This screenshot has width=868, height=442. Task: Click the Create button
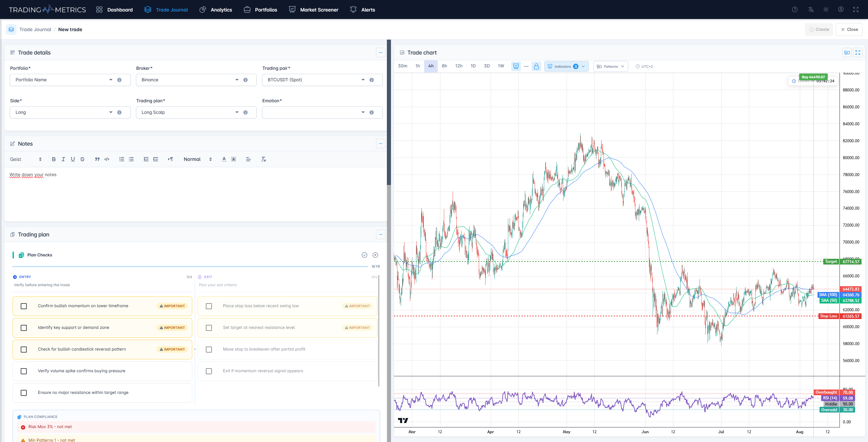pyautogui.click(x=819, y=29)
